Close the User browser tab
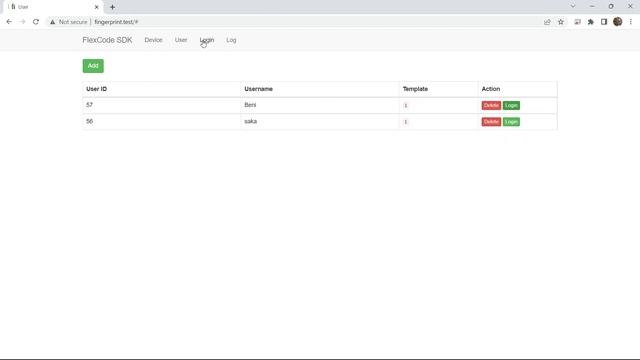The image size is (640, 360). (x=97, y=7)
